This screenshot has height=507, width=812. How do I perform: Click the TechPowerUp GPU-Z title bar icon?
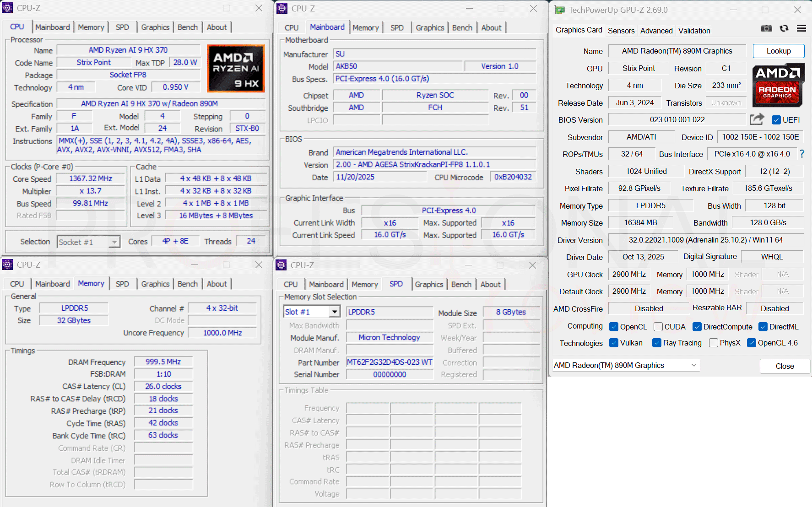559,10
